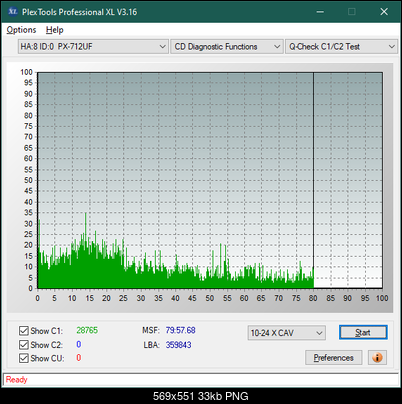Open the PX-712UF drive dropdown
Viewport: 402px width, 404px height.
pyautogui.click(x=93, y=46)
